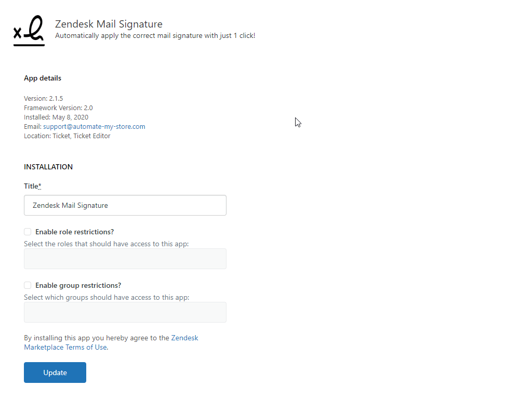
Task: Click the 'Enable role restrictions?' label text
Action: (74, 232)
